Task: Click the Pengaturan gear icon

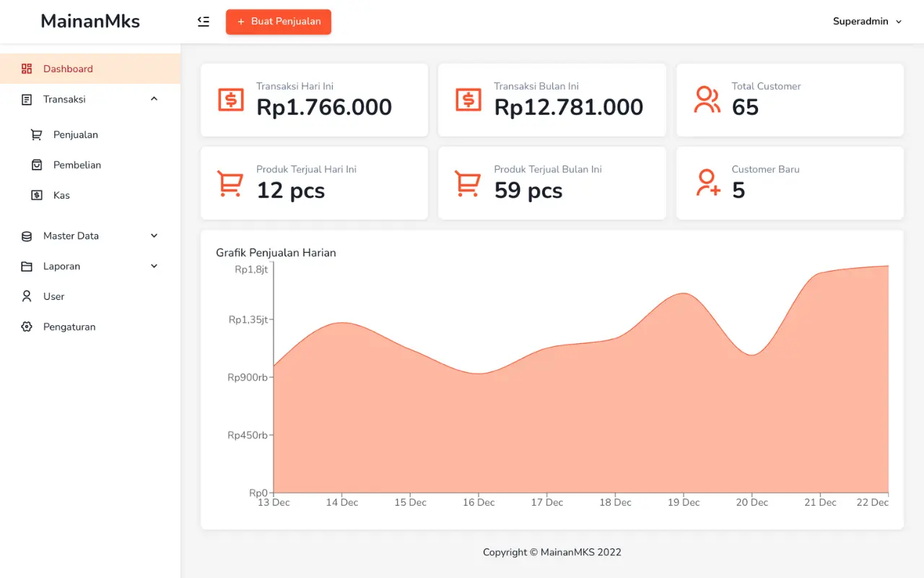Action: pyautogui.click(x=27, y=327)
